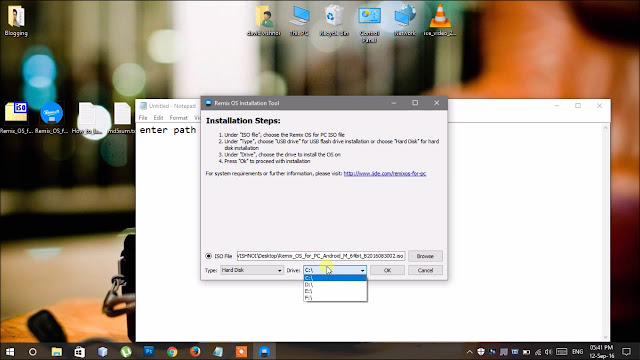Select the Remix OS ISO file icon
The width and height of the screenshot is (640, 360).
click(16, 118)
